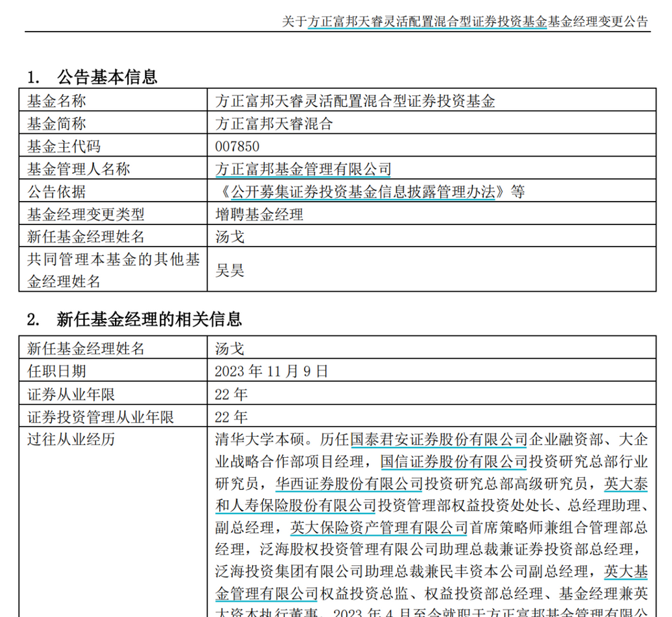672x617 pixels.
Task: Select the 证券从业年限 label cell
Action: [x=113, y=394]
